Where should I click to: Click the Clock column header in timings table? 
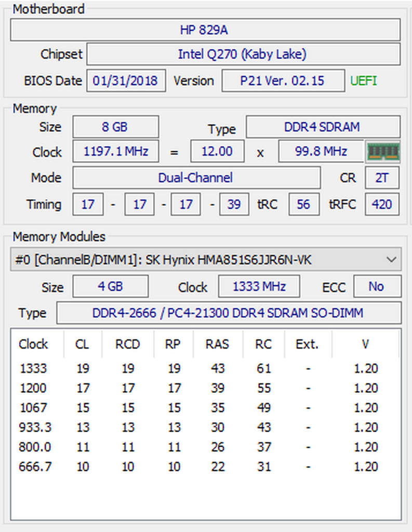tap(33, 344)
